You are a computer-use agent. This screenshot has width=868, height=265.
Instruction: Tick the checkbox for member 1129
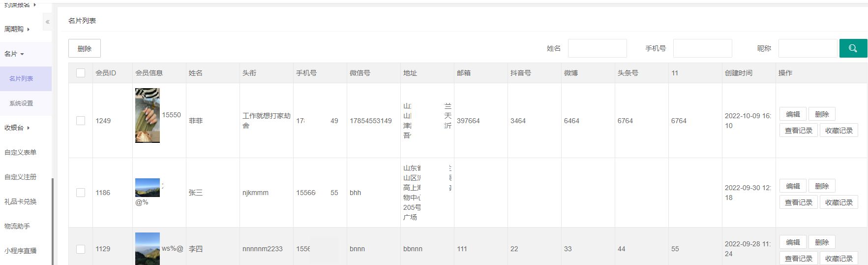coord(81,249)
